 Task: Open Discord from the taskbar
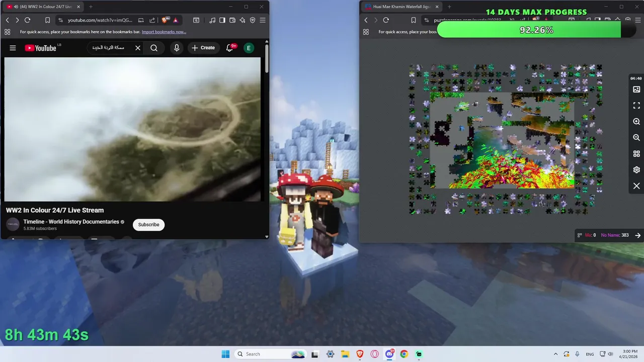point(389,354)
